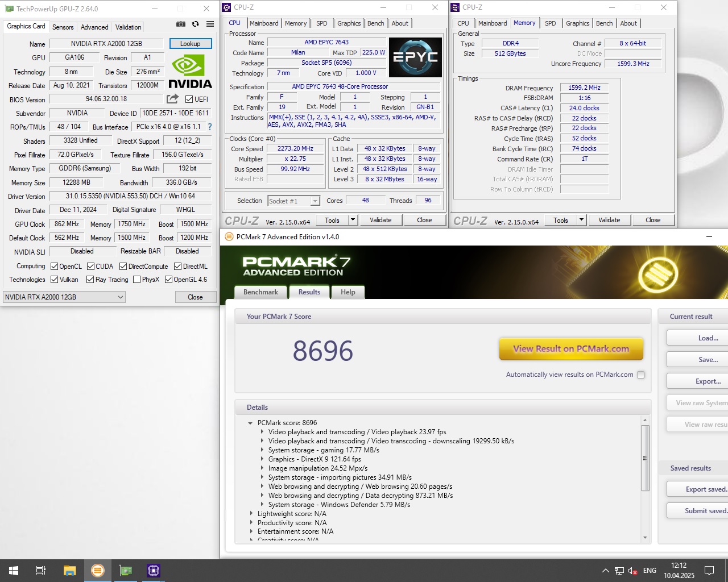
Task: Click the EPYC logo in CPU-Z
Action: click(415, 57)
